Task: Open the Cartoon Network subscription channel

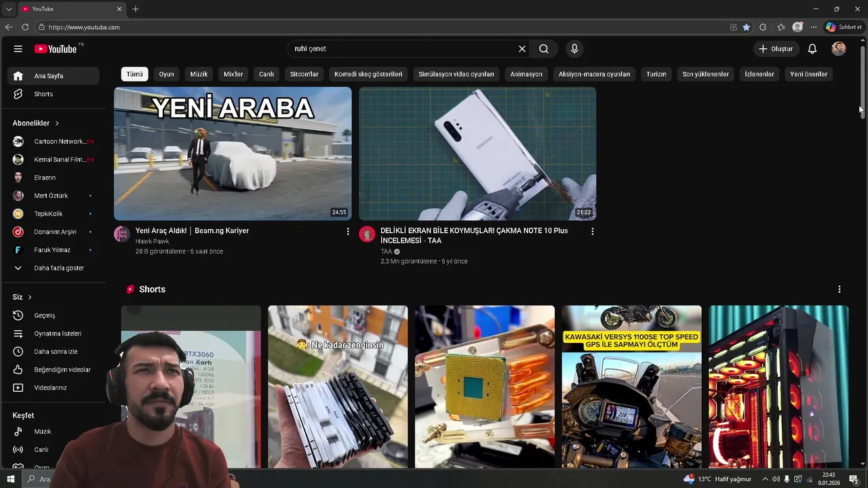Action: click(x=54, y=142)
